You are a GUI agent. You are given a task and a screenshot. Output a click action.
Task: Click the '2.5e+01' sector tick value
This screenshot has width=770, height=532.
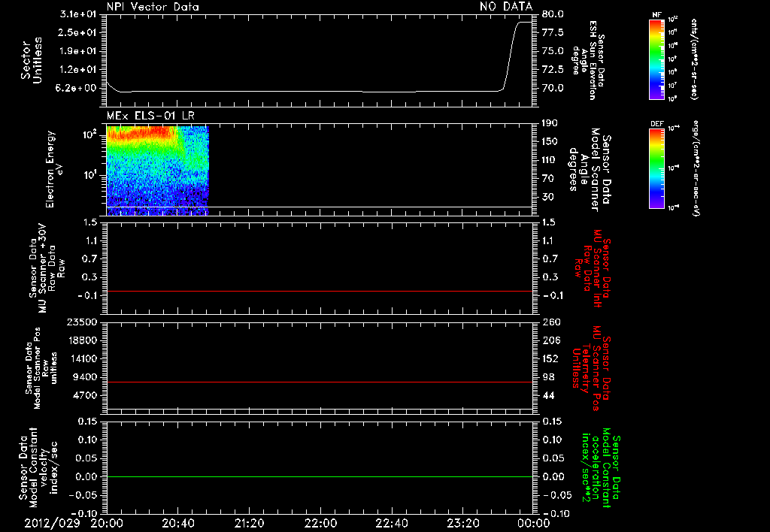pyautogui.click(x=78, y=32)
